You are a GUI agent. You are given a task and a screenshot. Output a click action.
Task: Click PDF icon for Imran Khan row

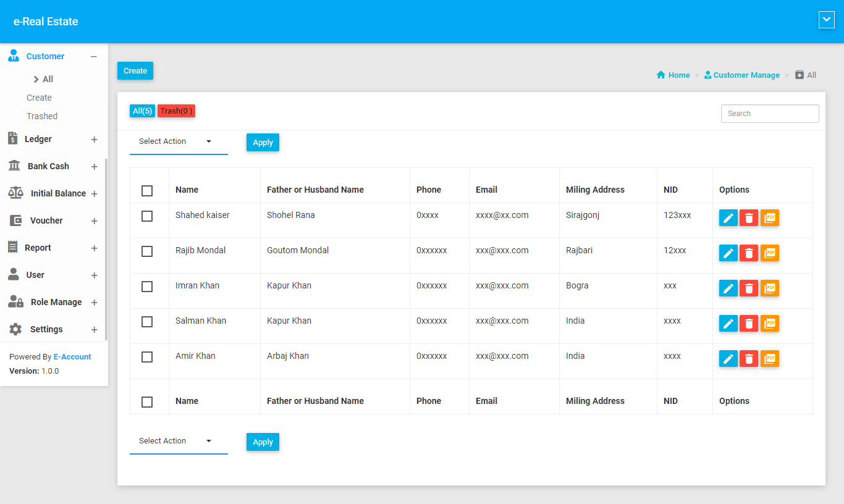[x=769, y=288]
